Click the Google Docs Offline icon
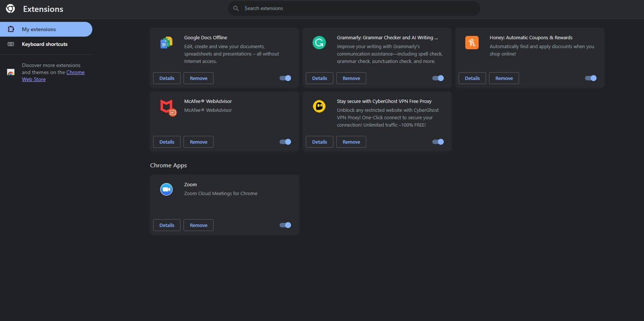Screen dimensions: 644x321 click(166, 43)
